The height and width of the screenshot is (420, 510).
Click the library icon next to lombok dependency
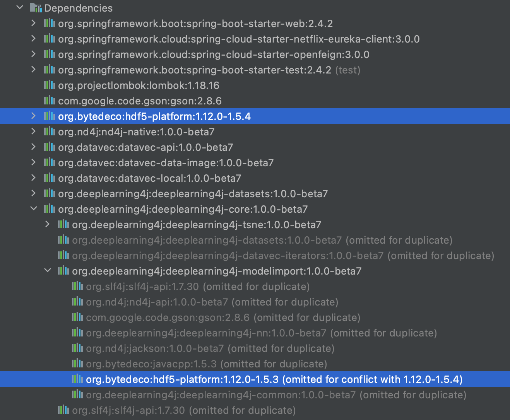(x=49, y=85)
